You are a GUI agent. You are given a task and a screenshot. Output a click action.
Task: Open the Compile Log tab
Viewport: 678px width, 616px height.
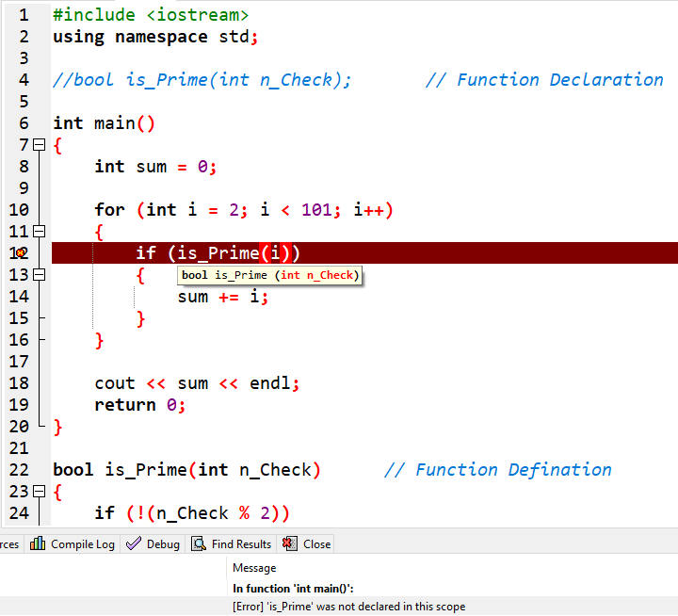tap(73, 543)
